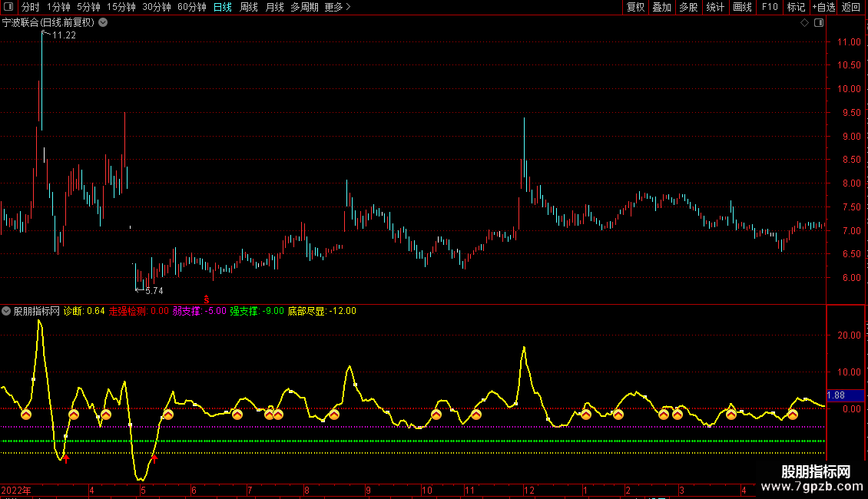
Task: Click the 底部尽显: -12.00 value
Action: [x=322, y=311]
